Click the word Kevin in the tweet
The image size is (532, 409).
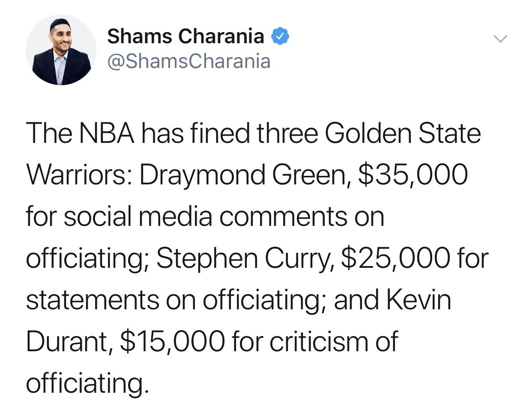pos(419,300)
